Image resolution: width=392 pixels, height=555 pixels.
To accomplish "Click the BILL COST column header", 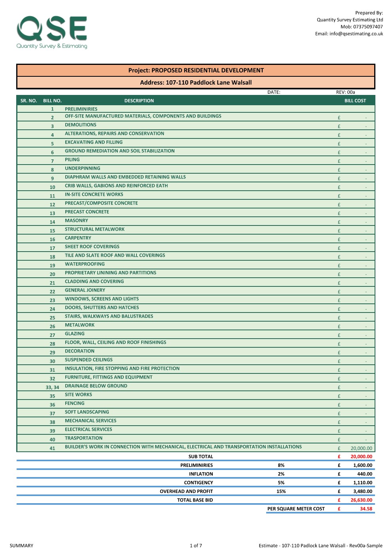I will point(356,100).
